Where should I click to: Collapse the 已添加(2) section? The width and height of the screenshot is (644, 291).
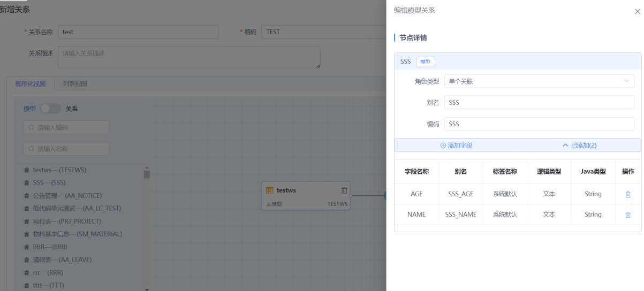point(579,145)
